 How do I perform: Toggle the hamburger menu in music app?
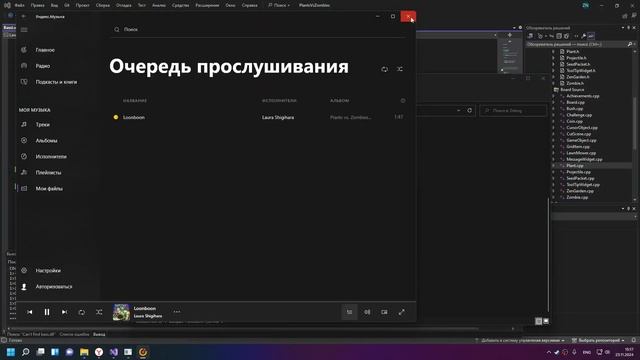[24, 30]
